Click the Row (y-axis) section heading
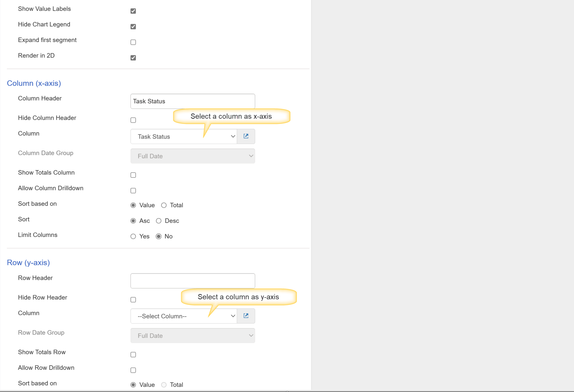The height and width of the screenshot is (392, 574). (28, 263)
